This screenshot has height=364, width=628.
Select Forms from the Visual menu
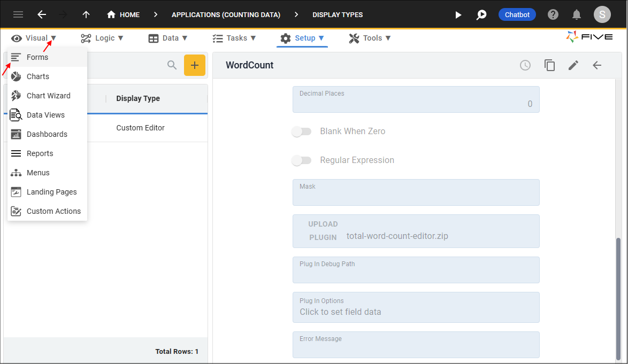37,57
